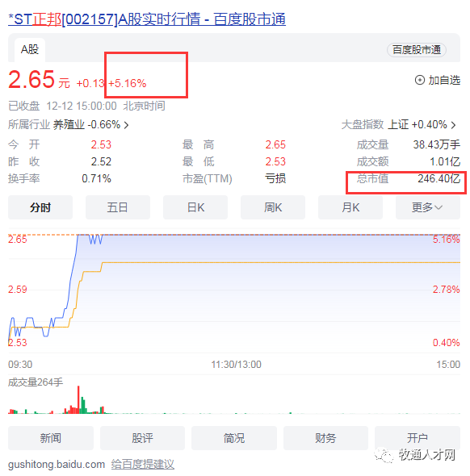470x476 pixels.
Task: Open the 财务 section button
Action: pyautogui.click(x=325, y=438)
